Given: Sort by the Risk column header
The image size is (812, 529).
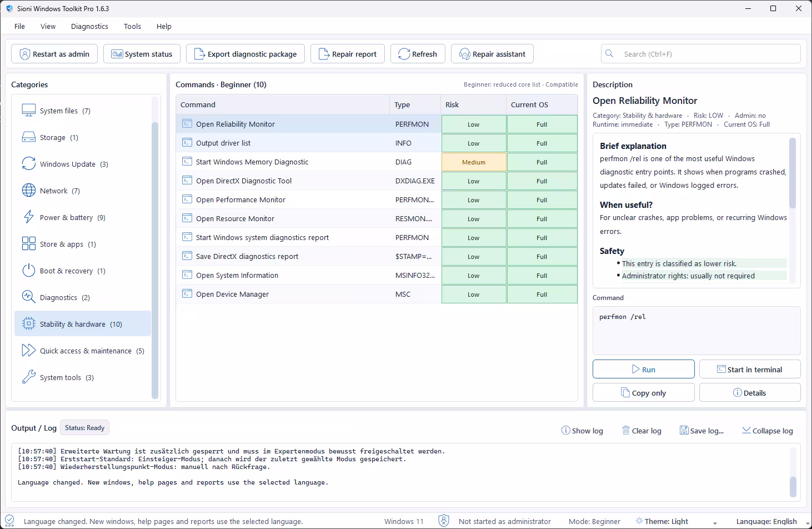Looking at the screenshot, I should [x=473, y=104].
